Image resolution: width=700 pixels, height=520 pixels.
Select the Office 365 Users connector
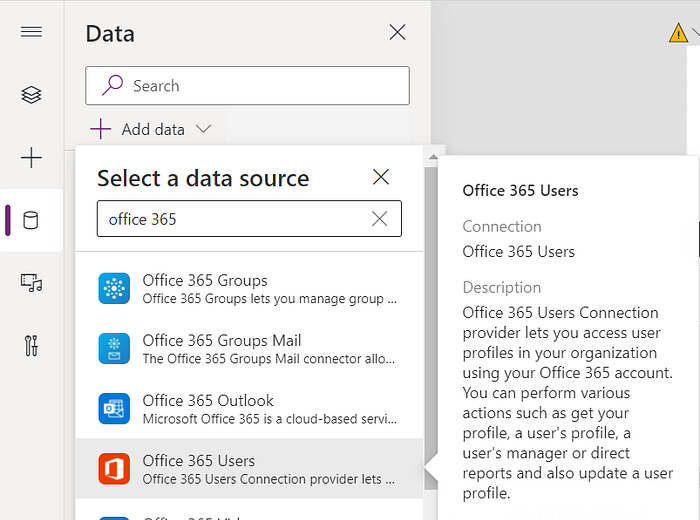(x=249, y=468)
